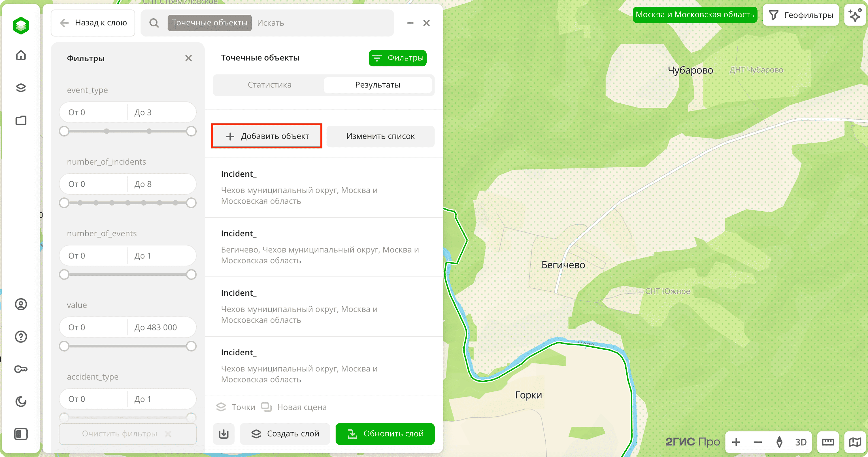Click Очистить фильтры button
The width and height of the screenshot is (868, 457).
(127, 434)
